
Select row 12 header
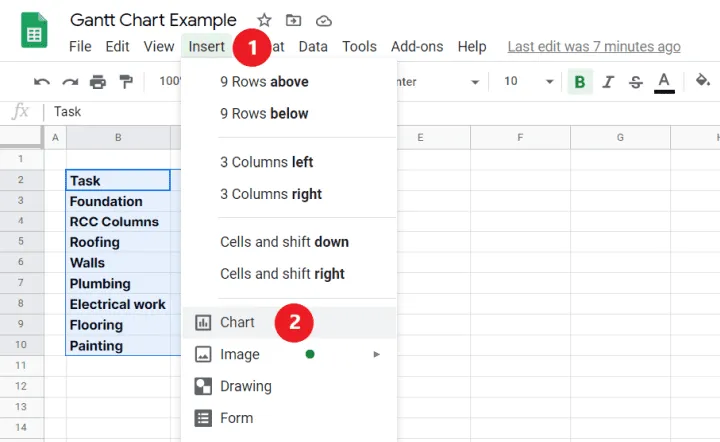click(x=21, y=386)
